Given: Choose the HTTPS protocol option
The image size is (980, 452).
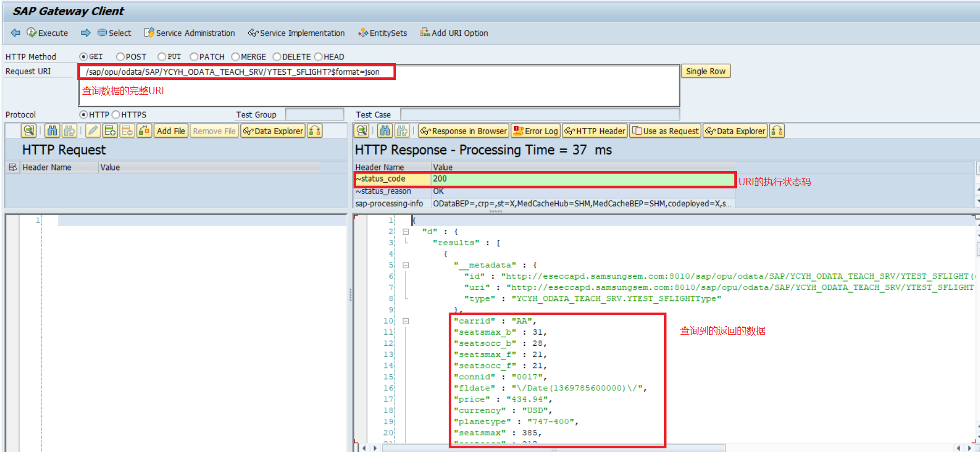Looking at the screenshot, I should 116,115.
